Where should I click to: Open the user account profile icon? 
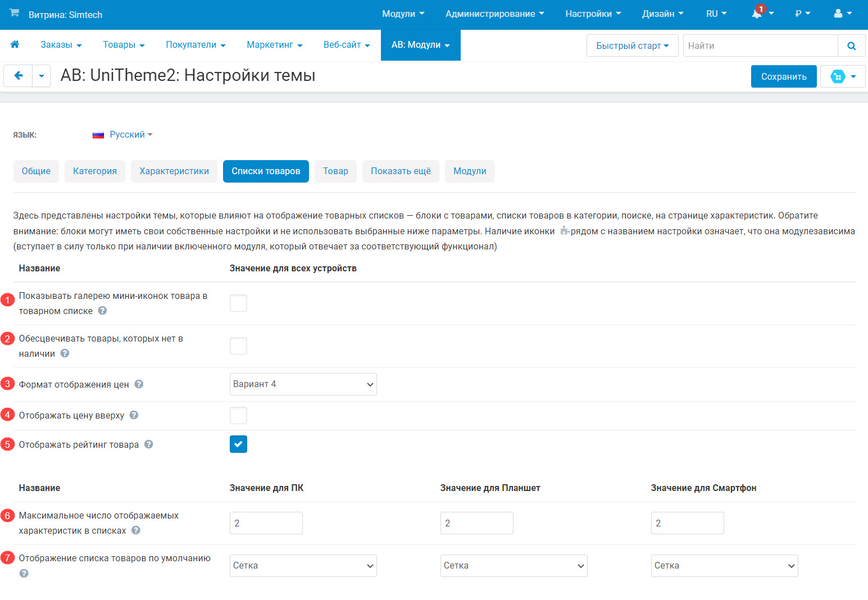tap(838, 13)
